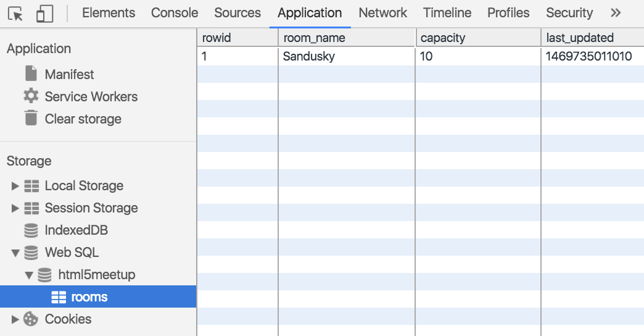Image resolution: width=644 pixels, height=336 pixels.
Task: Open the Profiles tab
Action: (508, 13)
